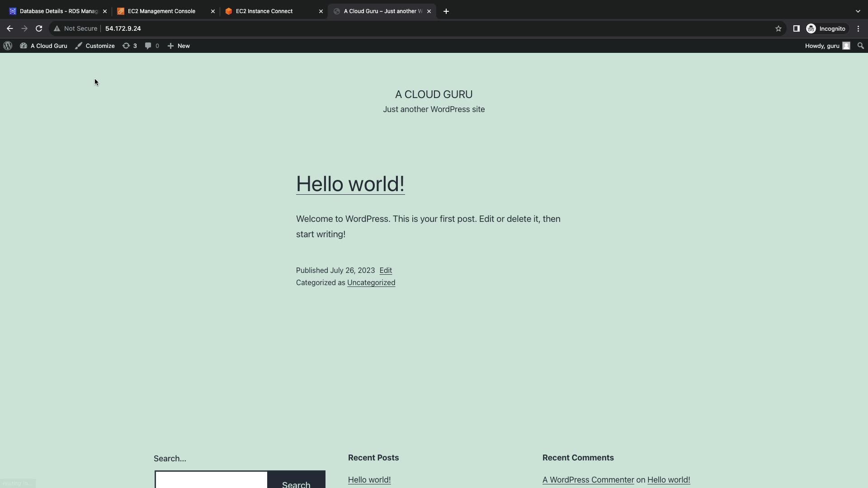This screenshot has height=488, width=868.
Task: Open the Hello world! post title link
Action: (350, 184)
